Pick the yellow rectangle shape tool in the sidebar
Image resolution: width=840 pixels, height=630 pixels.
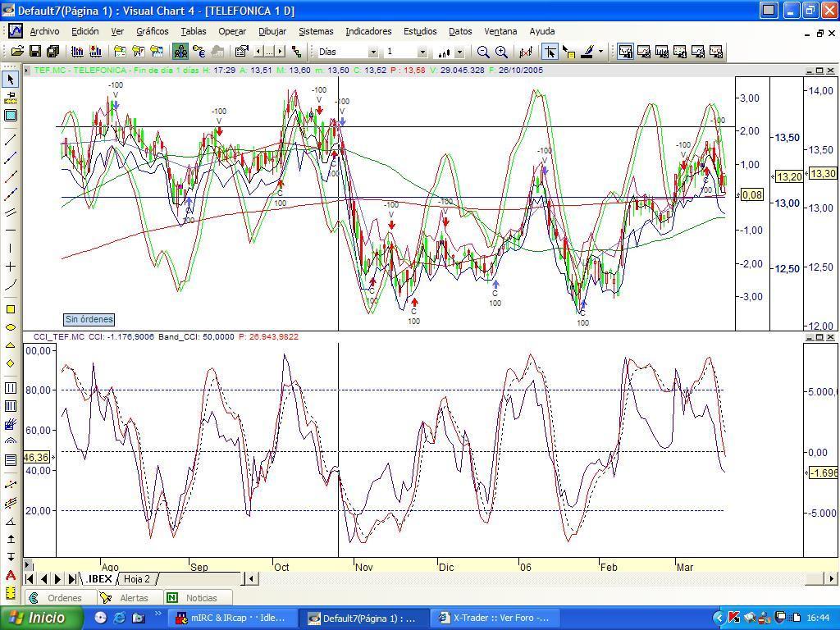[x=10, y=309]
